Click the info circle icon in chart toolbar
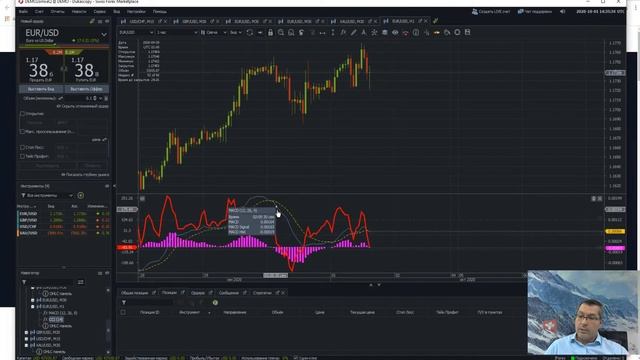 point(416,32)
